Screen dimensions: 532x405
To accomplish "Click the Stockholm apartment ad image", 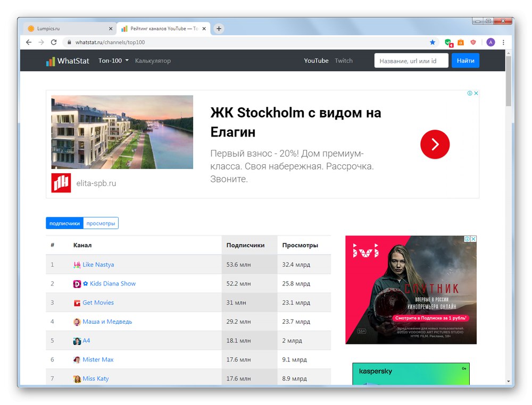I will tap(122, 132).
